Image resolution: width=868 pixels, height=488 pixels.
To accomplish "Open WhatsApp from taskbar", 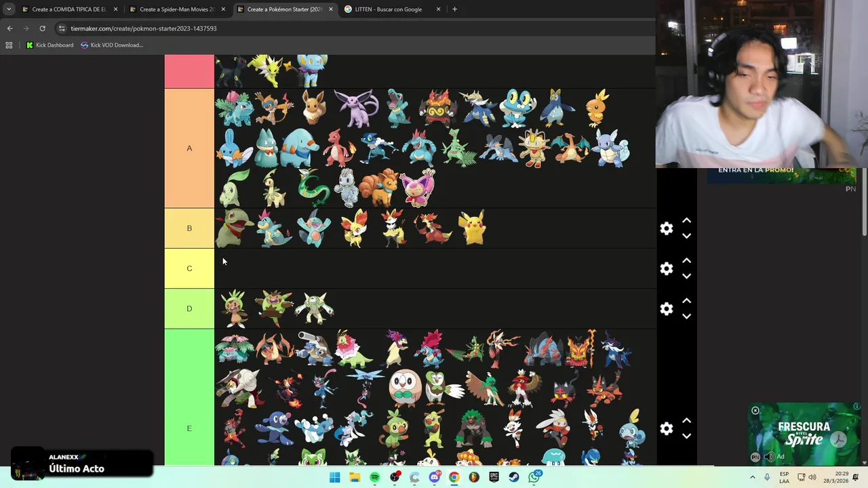I will 534,477.
